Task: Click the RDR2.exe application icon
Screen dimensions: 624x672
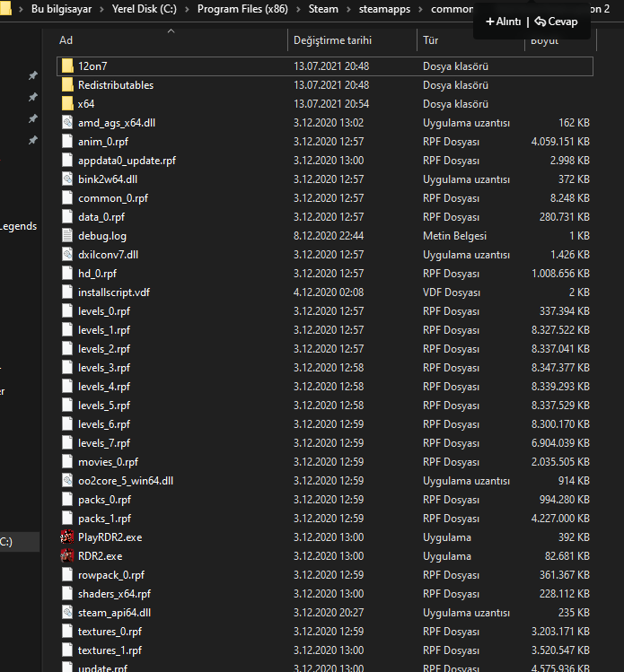Action: 67,556
